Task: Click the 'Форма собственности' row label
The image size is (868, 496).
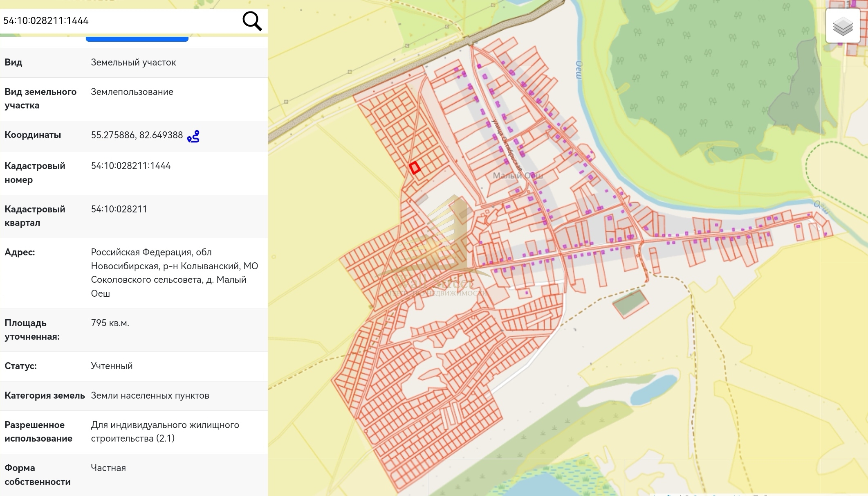Action: point(38,475)
